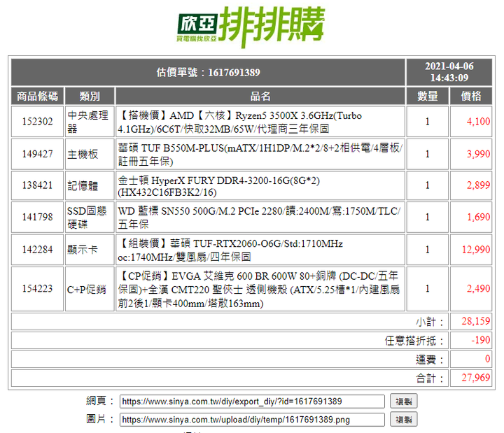Click the date 2021-04-06 14:43:09 cell
The width and height of the screenshot is (504, 433).
click(449, 72)
